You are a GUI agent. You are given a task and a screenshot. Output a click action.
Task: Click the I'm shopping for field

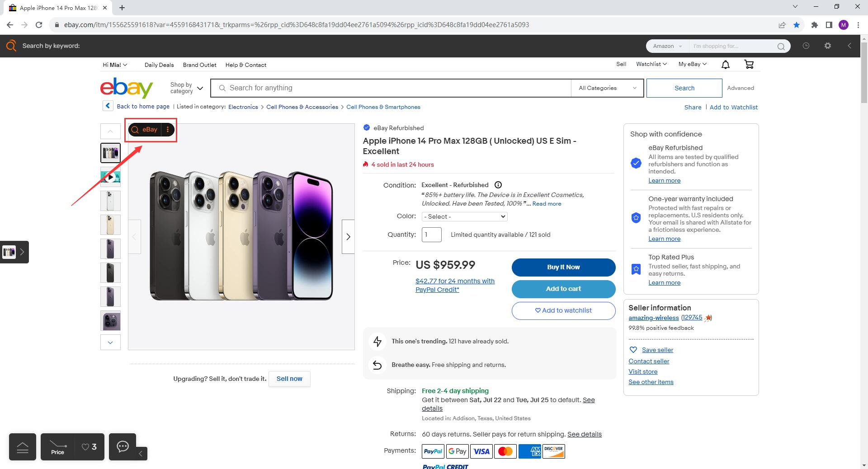[x=732, y=46]
